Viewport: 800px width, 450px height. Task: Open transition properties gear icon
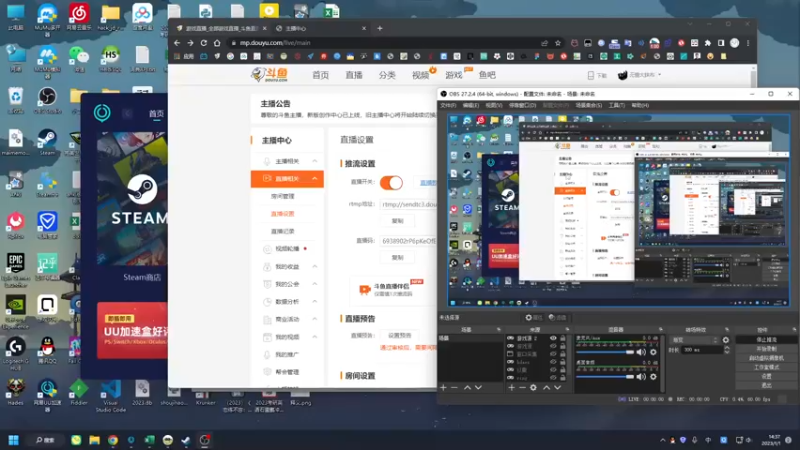click(x=726, y=340)
